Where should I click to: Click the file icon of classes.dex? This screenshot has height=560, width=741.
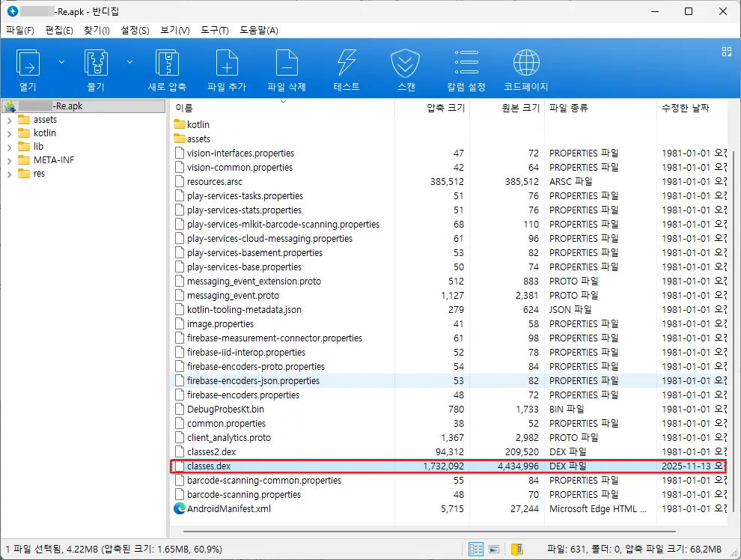tap(179, 466)
